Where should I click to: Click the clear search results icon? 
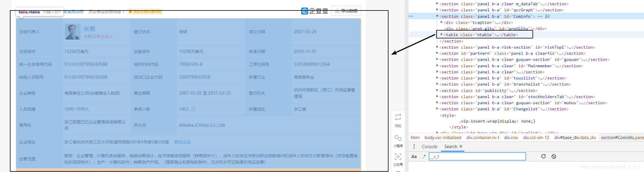point(554,156)
